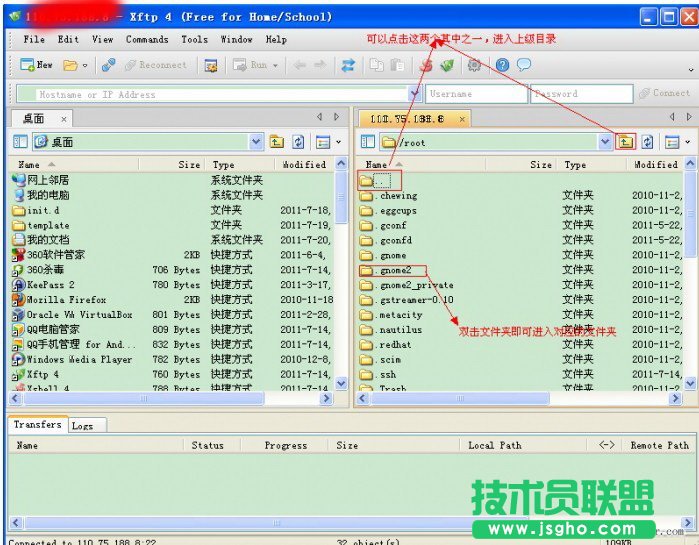This screenshot has height=545, width=699.
Task: Click the Password input field
Action: pos(581,94)
